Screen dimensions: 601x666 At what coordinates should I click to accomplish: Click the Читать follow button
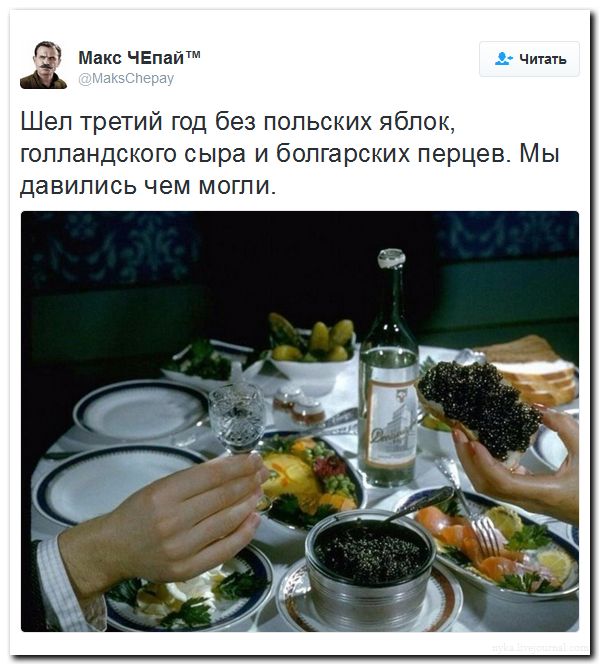click(529, 59)
